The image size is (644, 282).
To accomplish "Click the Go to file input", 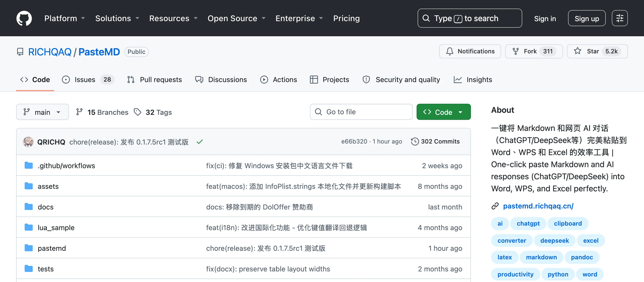I will [x=361, y=112].
